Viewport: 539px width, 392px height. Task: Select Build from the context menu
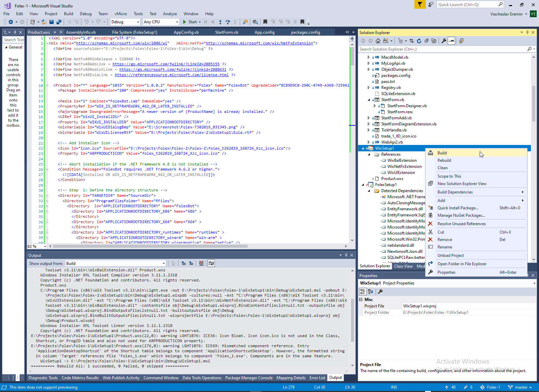point(476,153)
